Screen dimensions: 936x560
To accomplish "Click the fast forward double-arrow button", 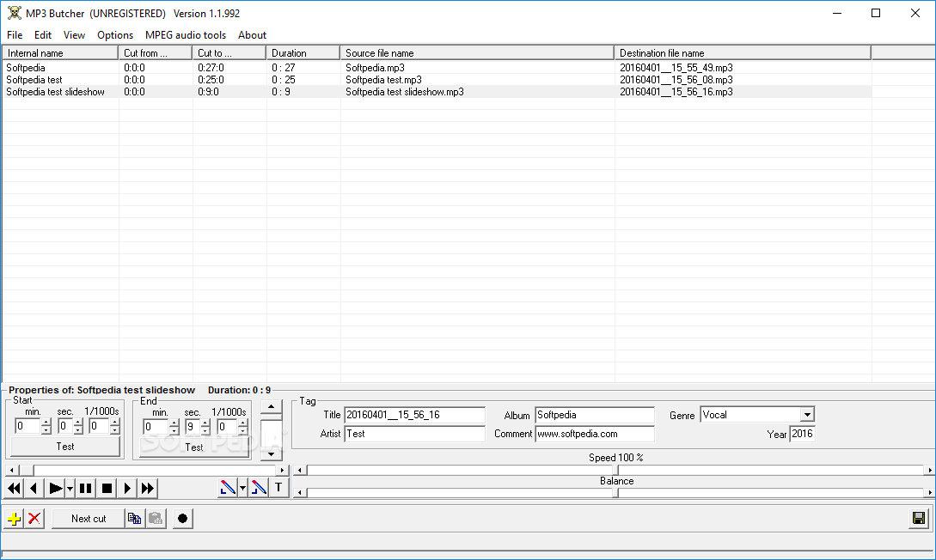I will (147, 489).
